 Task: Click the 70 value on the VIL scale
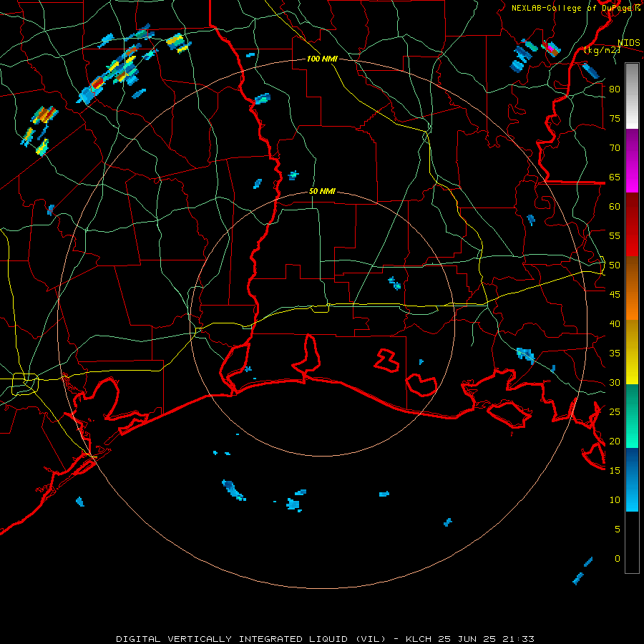click(615, 148)
